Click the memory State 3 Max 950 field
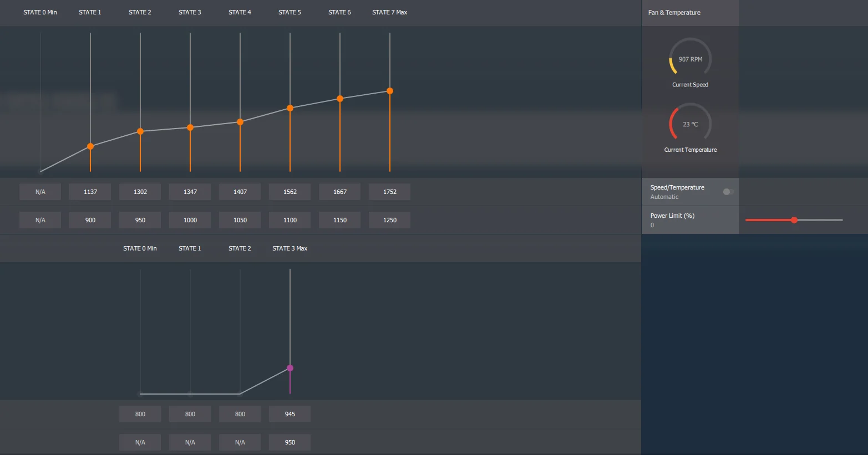This screenshot has width=868, height=455. (x=290, y=442)
